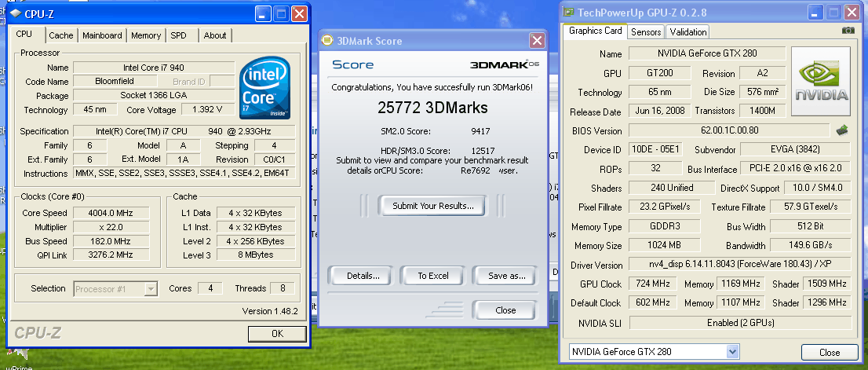Click the Subvendor value EVGA (3842)

pos(795,149)
